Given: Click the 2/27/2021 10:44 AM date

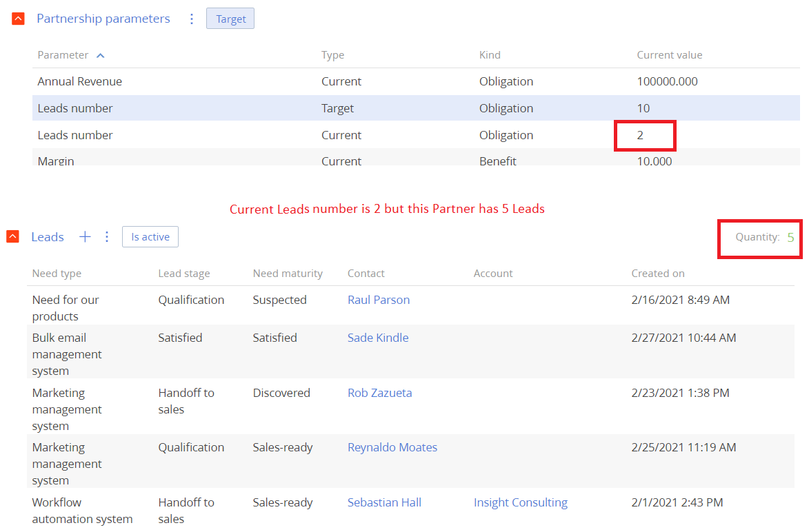Looking at the screenshot, I should pyautogui.click(x=683, y=338).
